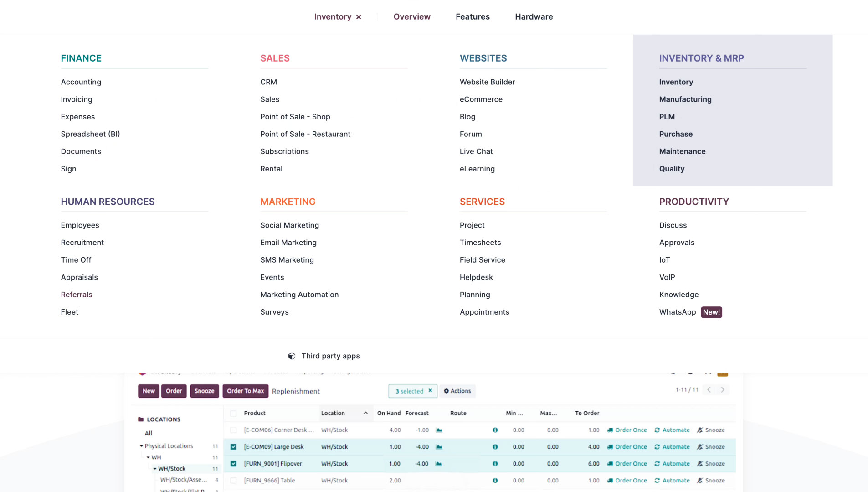This screenshot has height=492, width=868.
Task: Open the Point of Sale - Restaurant link
Action: coord(305,134)
